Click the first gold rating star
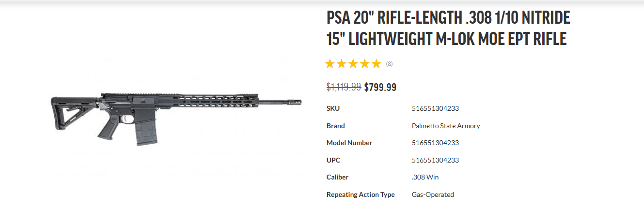This screenshot has height=209, width=644. [330, 63]
